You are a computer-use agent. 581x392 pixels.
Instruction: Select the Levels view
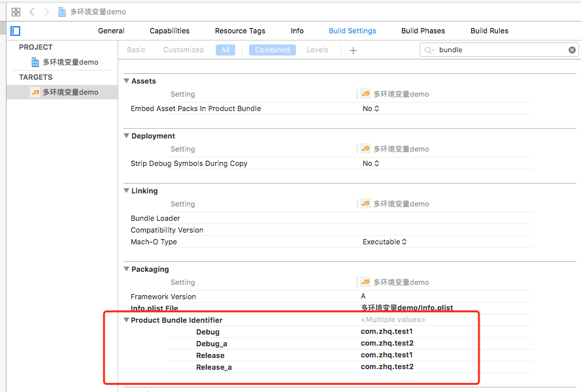(x=317, y=50)
